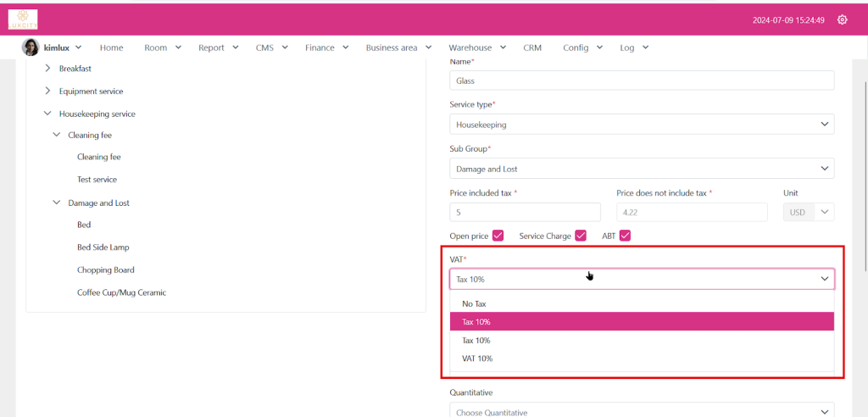Collapse the Damage and Lost group
Image resolution: width=868 pixels, height=417 pixels.
coord(57,203)
